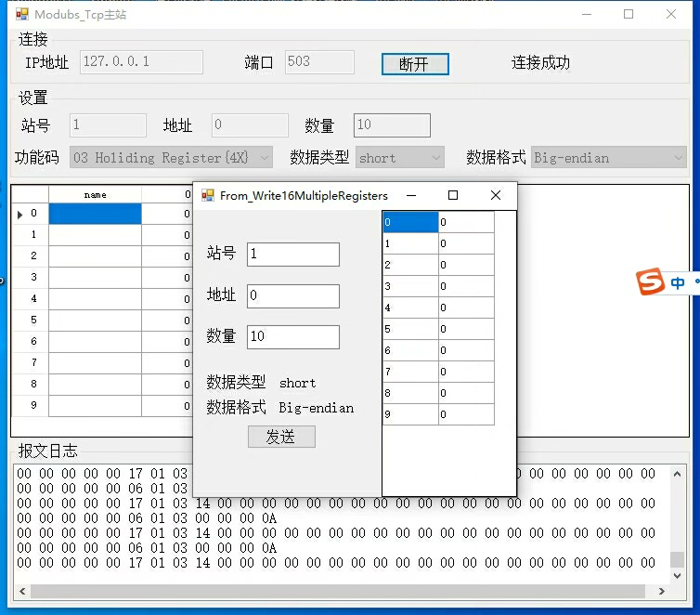
Task: Close the From_Write16MultipleRegisters dialog
Action: coord(496,195)
